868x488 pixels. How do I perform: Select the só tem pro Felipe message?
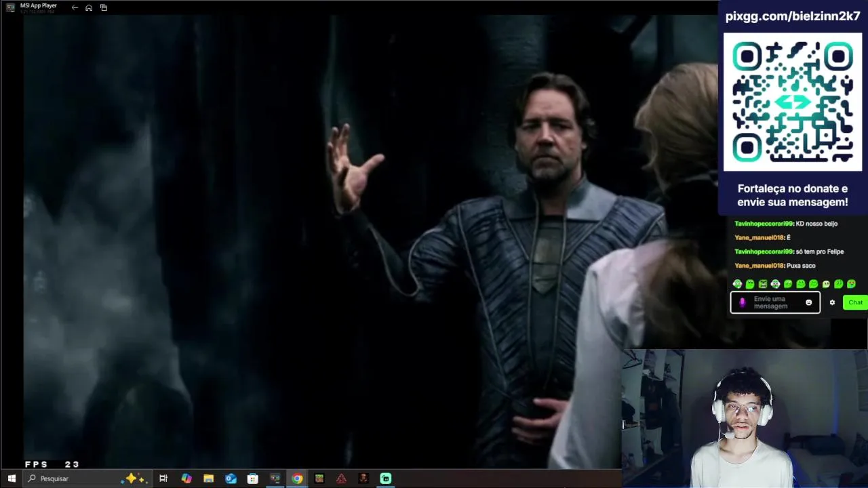point(819,251)
